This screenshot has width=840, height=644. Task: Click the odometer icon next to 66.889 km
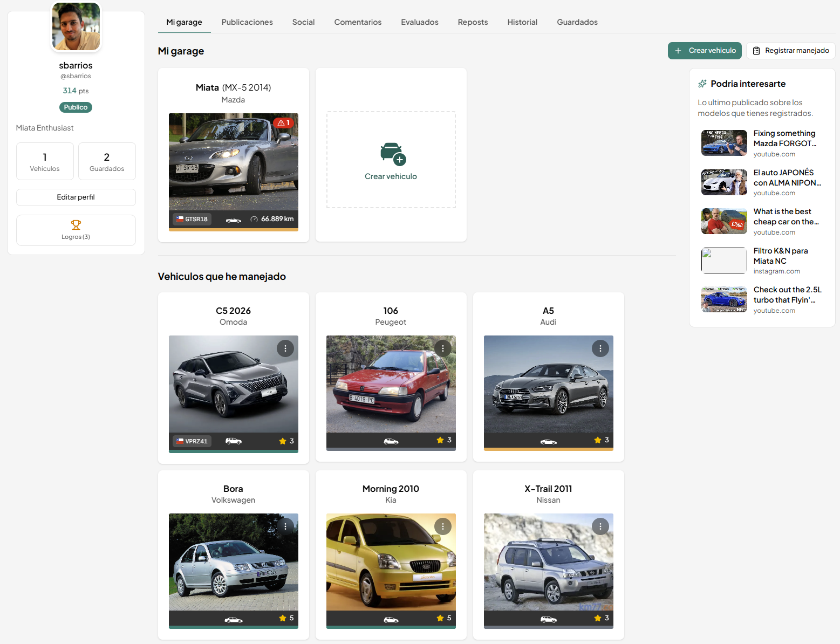tap(254, 219)
